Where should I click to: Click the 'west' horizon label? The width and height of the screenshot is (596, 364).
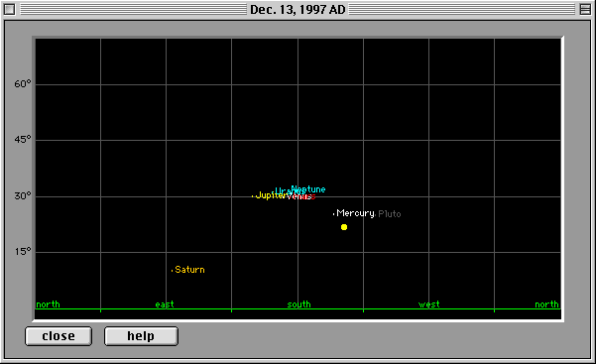click(429, 304)
